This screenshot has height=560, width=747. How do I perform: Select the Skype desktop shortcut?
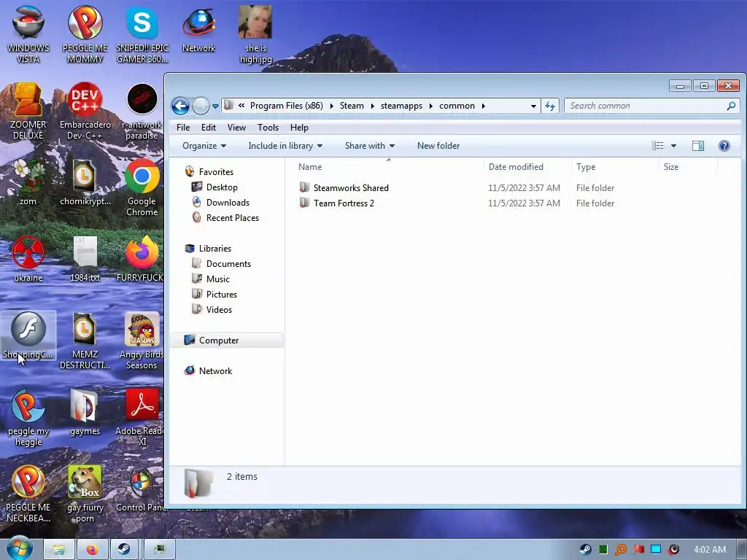pos(142,35)
